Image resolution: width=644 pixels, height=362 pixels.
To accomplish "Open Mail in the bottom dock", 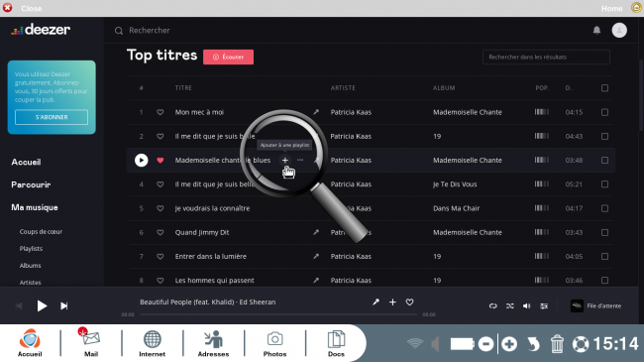I will 91,343.
